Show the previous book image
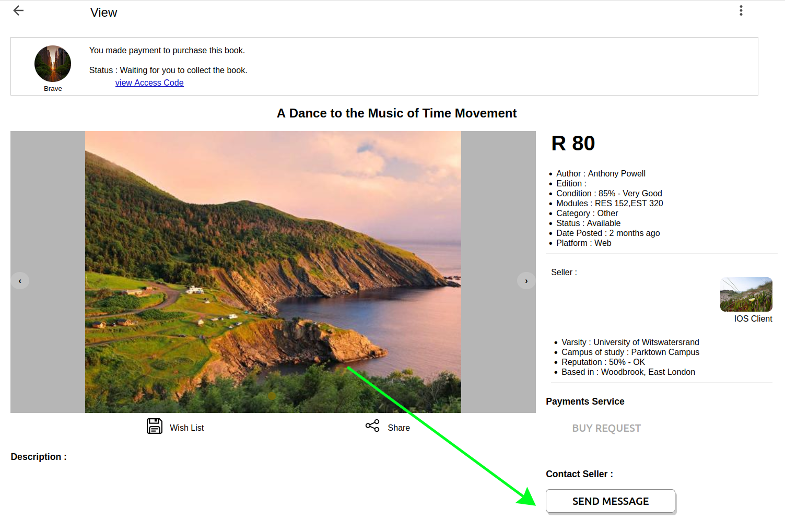The height and width of the screenshot is (532, 785). click(20, 281)
